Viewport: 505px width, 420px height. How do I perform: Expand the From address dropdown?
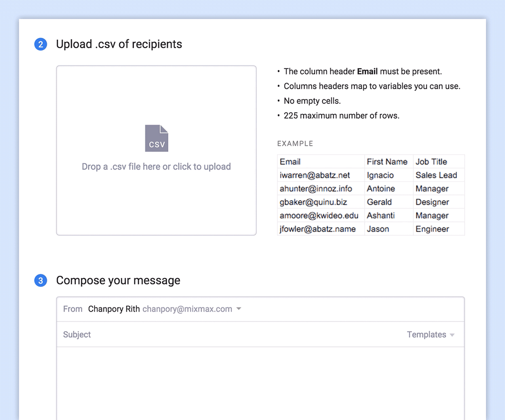(238, 309)
